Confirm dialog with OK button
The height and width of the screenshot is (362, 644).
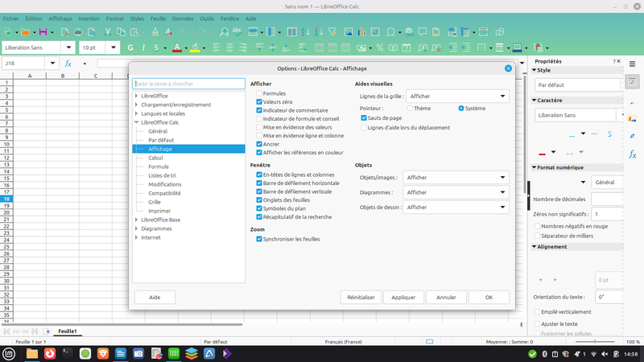[x=489, y=297]
